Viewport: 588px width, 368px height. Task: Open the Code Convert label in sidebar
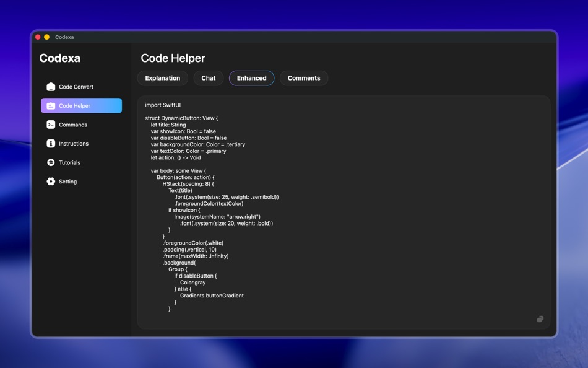(76, 87)
